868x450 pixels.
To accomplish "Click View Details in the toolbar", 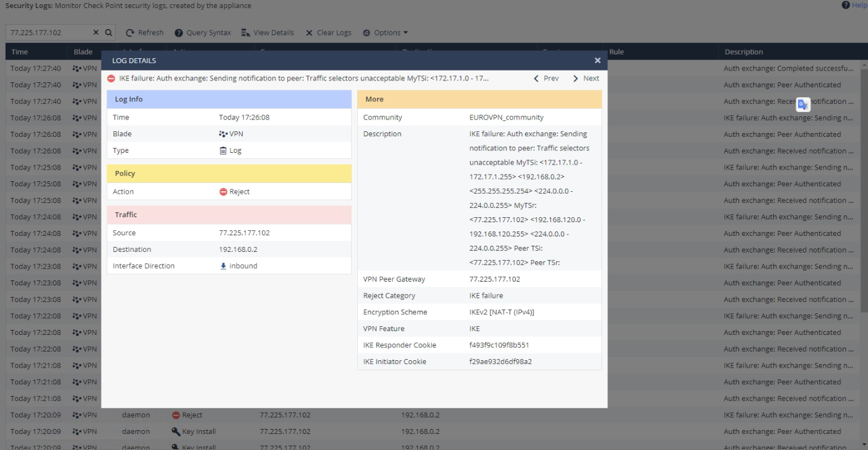I will point(267,32).
